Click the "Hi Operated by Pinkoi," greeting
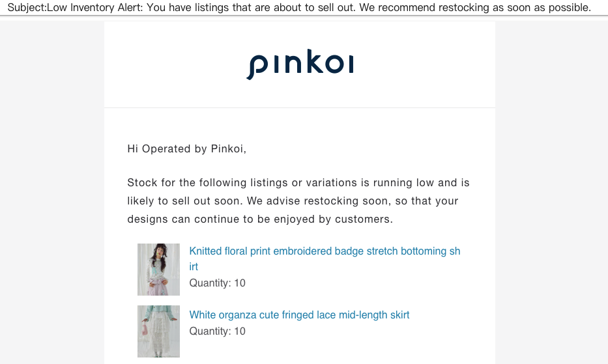608x364 pixels. pos(187,149)
